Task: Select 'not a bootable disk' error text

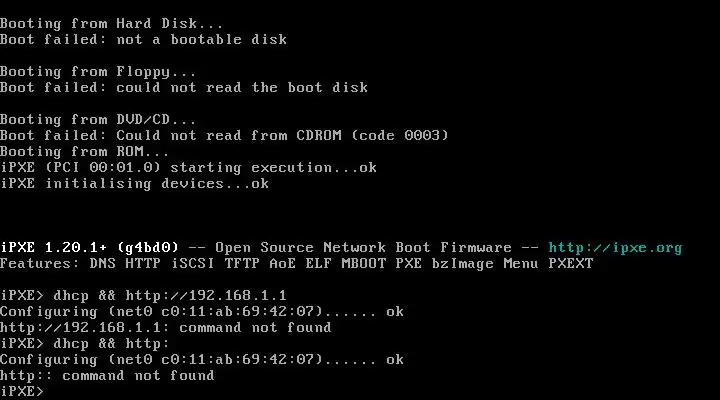Action: click(x=202, y=39)
